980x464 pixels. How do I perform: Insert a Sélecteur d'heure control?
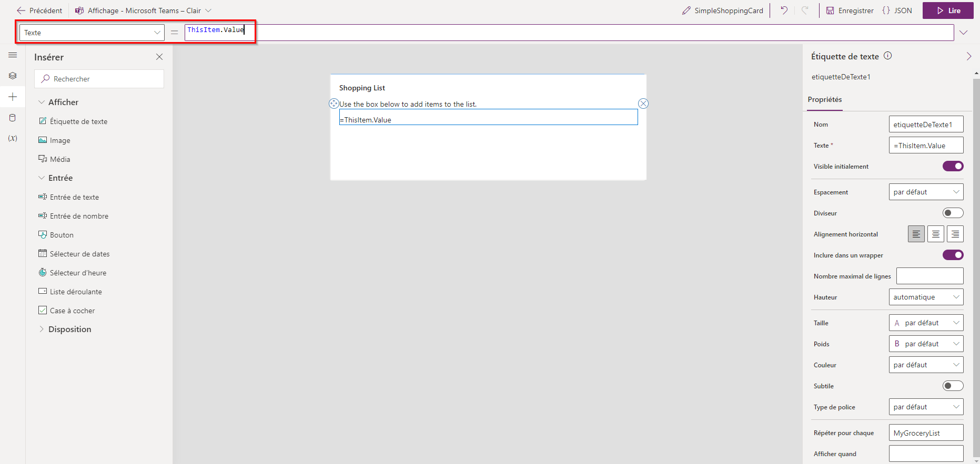[x=73, y=273]
